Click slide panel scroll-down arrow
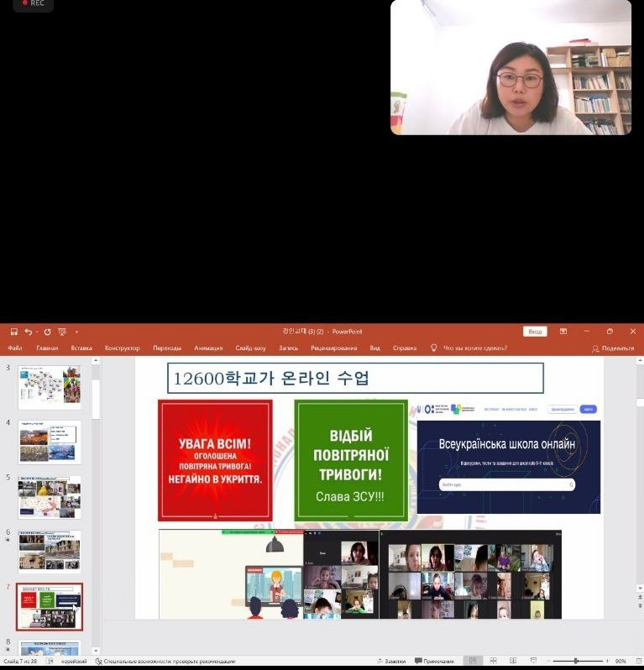 pos(96,651)
